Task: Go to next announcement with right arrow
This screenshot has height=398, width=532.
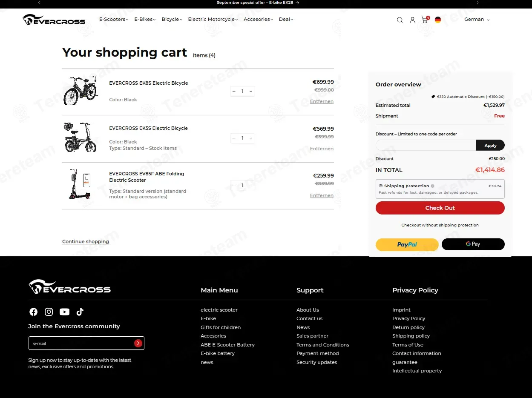Action: click(x=477, y=3)
